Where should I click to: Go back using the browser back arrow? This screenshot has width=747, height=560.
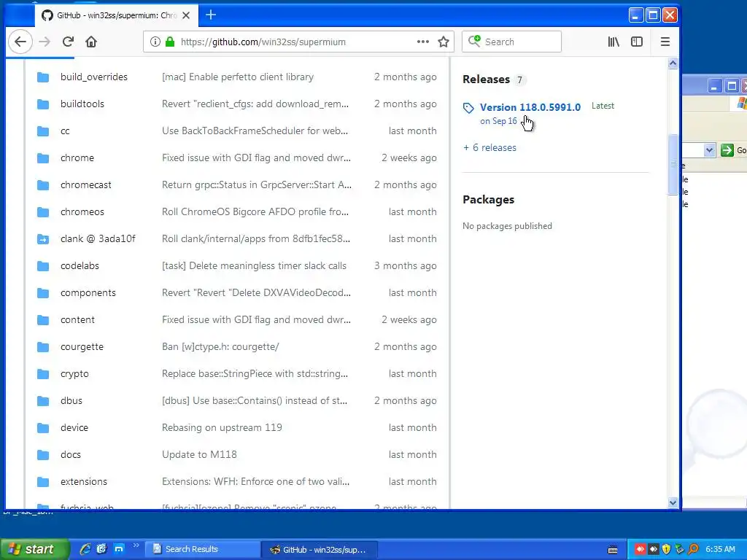(x=20, y=42)
